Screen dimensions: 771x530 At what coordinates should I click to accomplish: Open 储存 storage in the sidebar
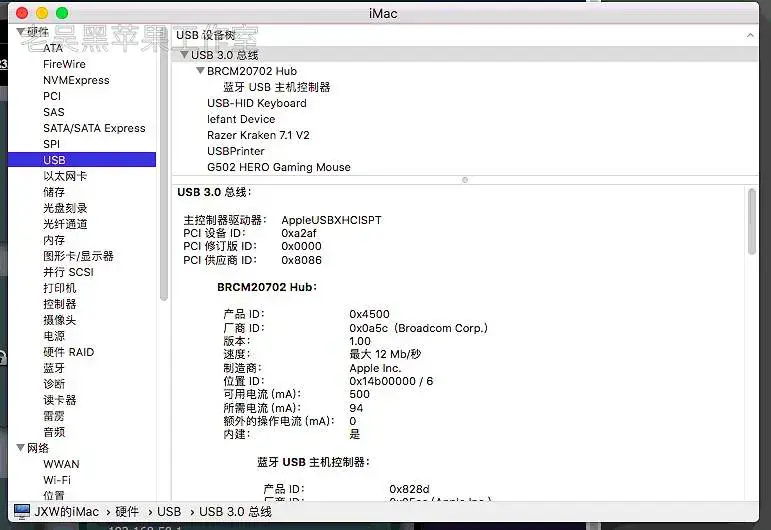[54, 192]
